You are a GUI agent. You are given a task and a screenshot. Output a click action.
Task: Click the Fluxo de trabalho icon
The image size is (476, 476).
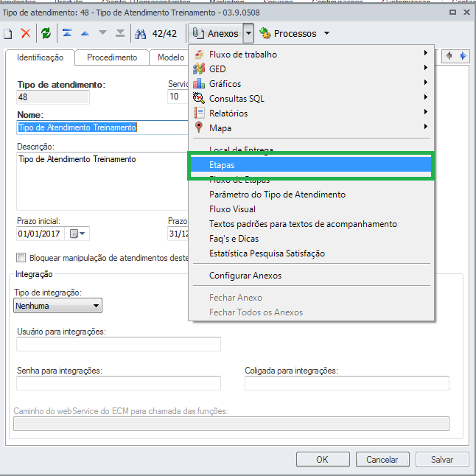[199, 54]
